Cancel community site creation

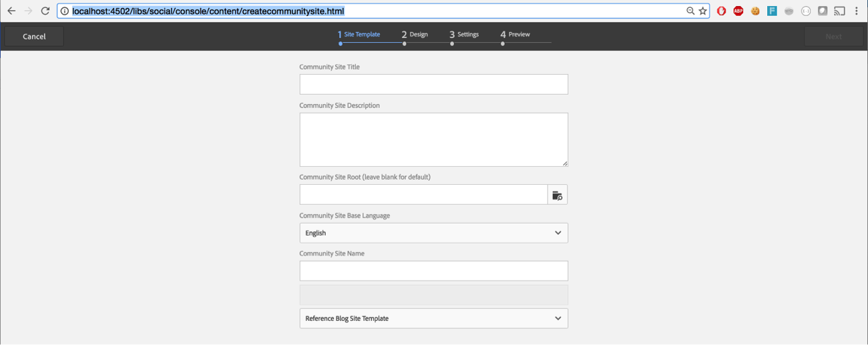pos(34,37)
